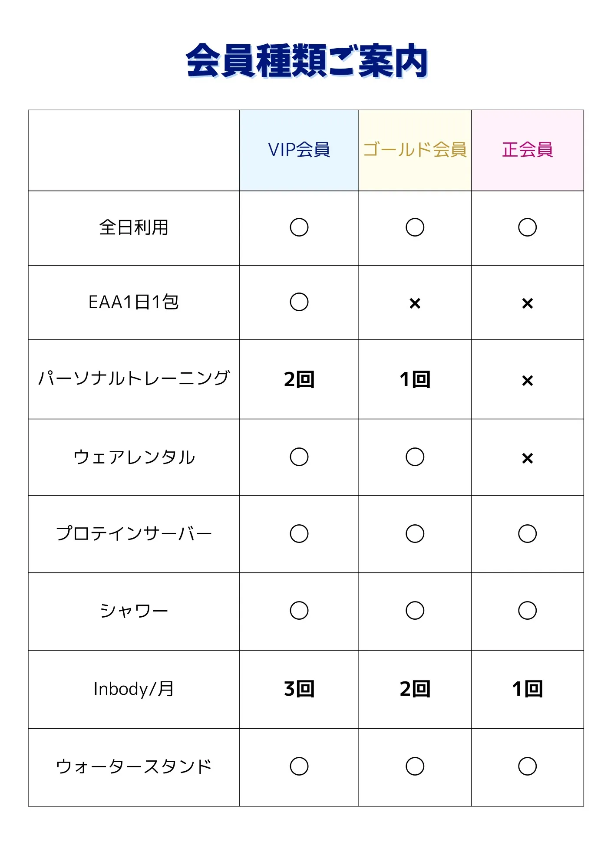Click the ゴールド会員 × mark for EAA1日1包

(x=415, y=303)
